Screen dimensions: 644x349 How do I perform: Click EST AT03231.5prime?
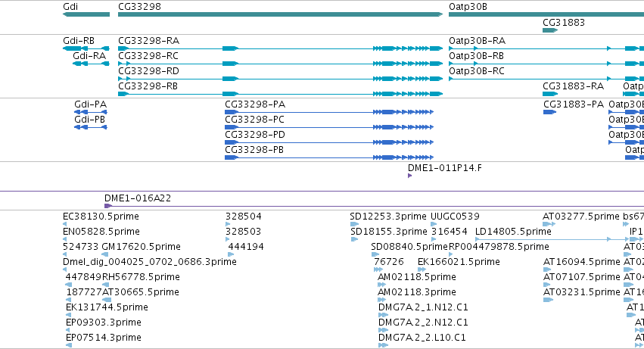pos(582,292)
